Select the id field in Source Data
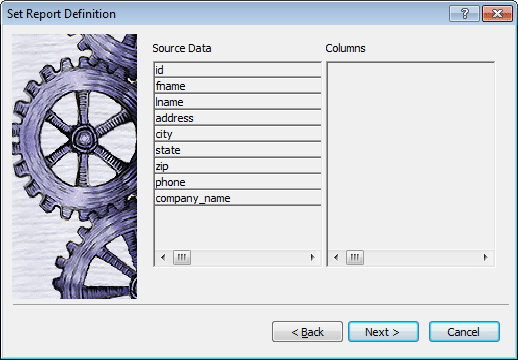 (x=238, y=70)
